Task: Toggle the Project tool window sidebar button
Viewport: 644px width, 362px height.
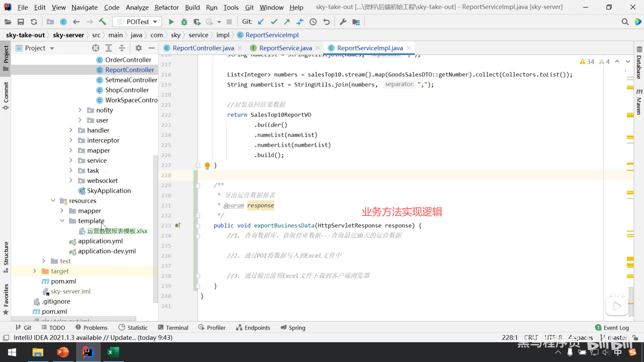Action: [6, 57]
